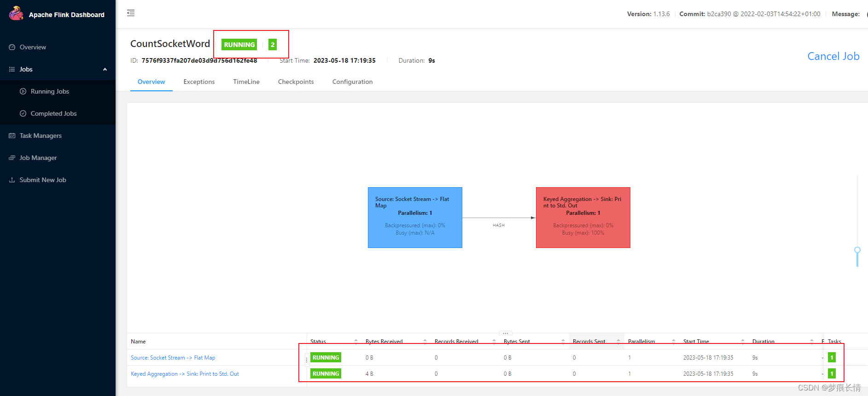Select the blue Source: Socket Stream graph node
The width and height of the screenshot is (868, 396).
pos(415,218)
